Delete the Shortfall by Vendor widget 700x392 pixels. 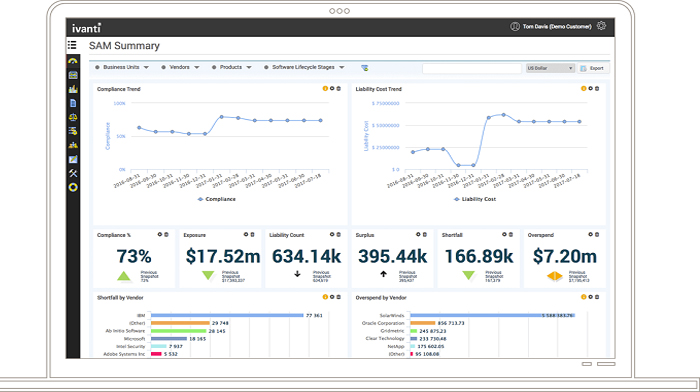click(x=338, y=297)
